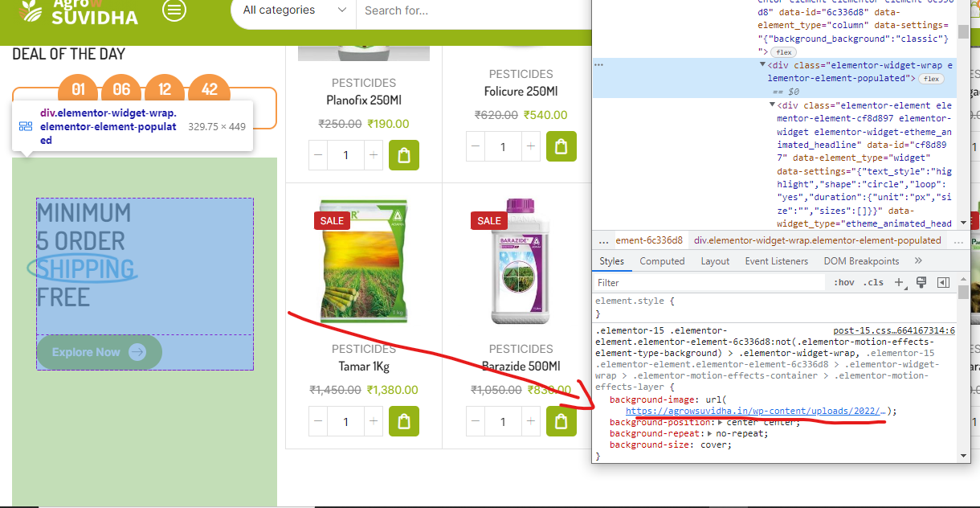Increase Barazide 500Ml quantity

click(x=530, y=421)
